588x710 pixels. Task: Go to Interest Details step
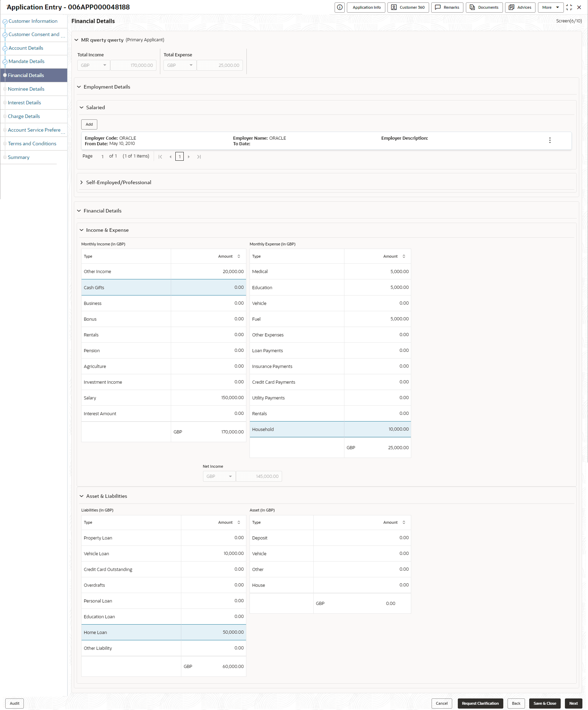click(24, 103)
